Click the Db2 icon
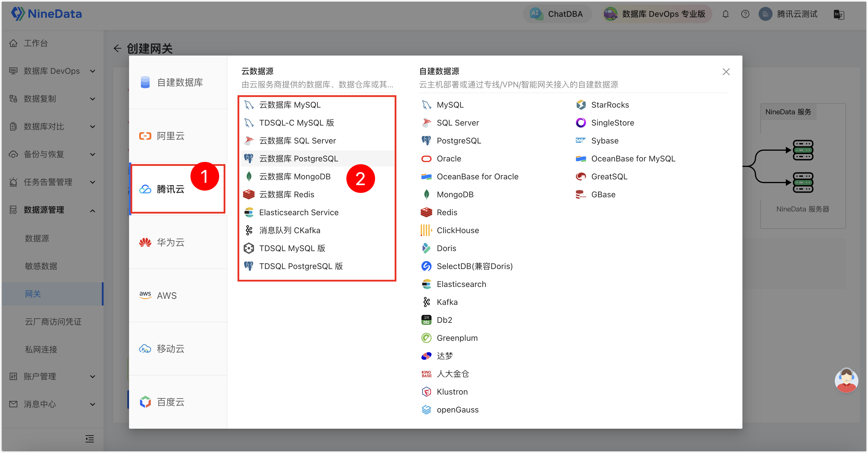This screenshot has width=868, height=453. click(x=426, y=320)
